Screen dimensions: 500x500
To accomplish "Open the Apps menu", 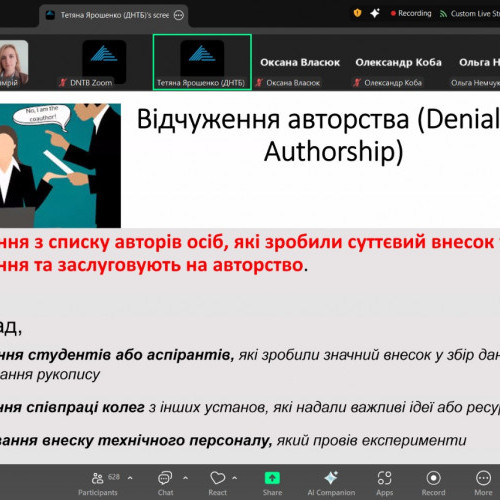I will tap(384, 483).
